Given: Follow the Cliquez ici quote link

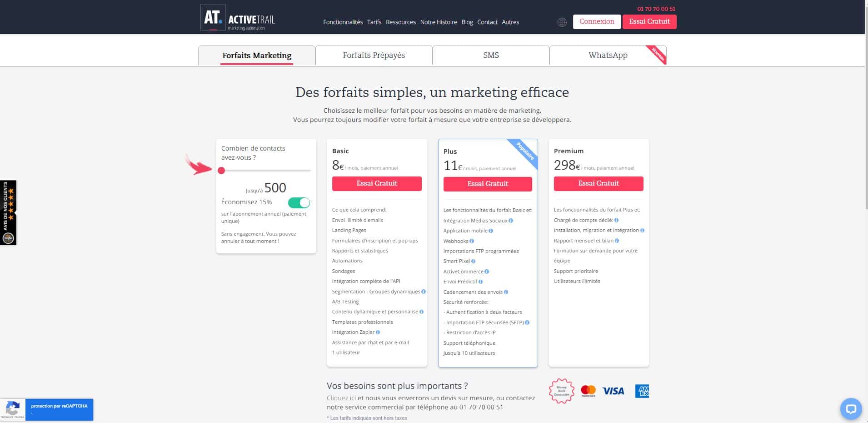Looking at the screenshot, I should pyautogui.click(x=341, y=398).
